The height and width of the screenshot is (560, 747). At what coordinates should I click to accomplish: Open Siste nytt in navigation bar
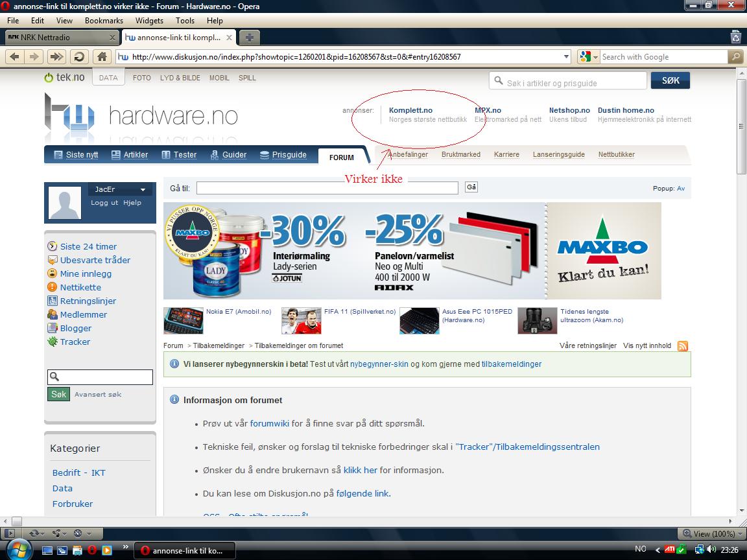77,155
